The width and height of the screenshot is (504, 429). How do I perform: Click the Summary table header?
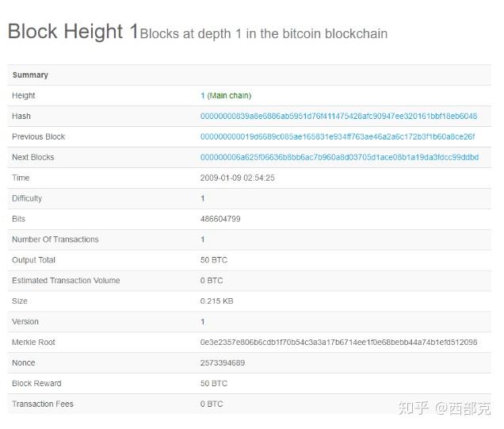(30, 75)
